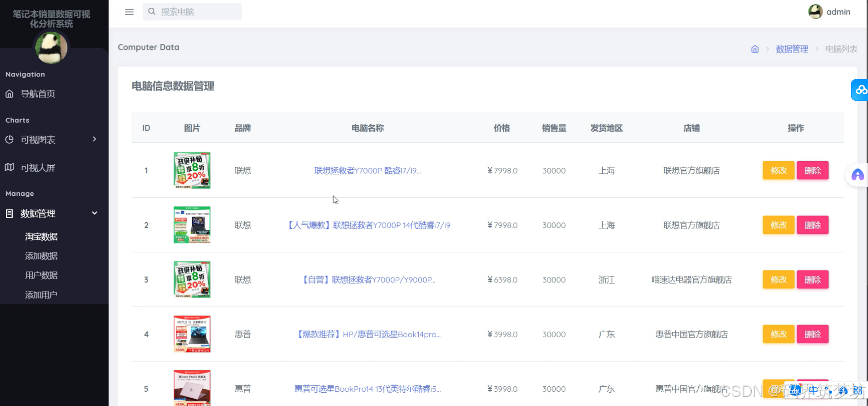The width and height of the screenshot is (868, 406).
Task: Open 可视图表 sidebar menu
Action: (x=38, y=140)
